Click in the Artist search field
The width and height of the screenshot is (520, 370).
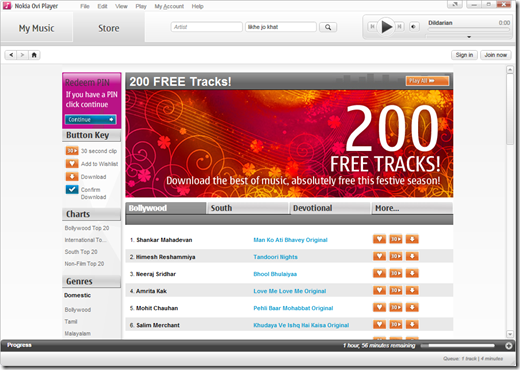tap(207, 27)
